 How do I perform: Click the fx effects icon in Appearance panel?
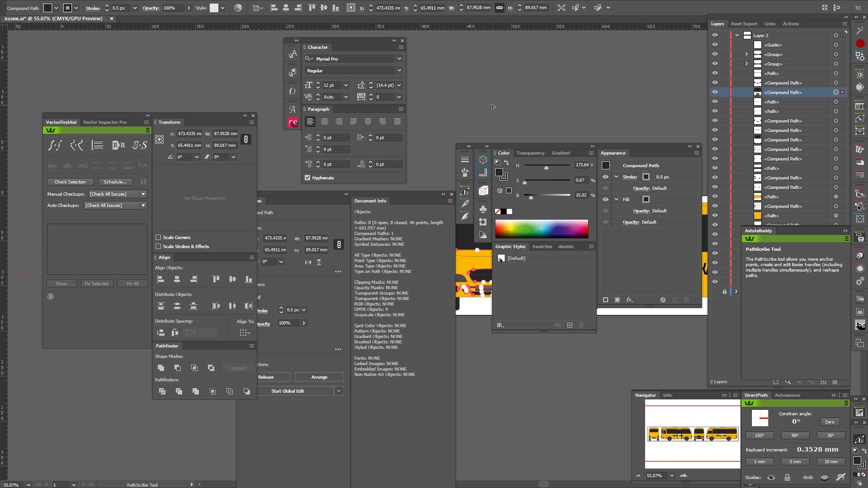[x=629, y=300]
